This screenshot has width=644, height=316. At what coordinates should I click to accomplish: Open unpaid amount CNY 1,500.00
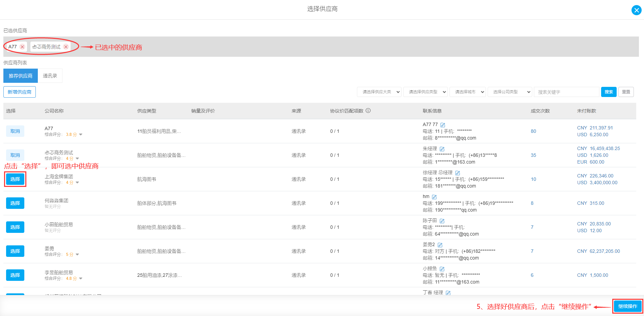coord(593,275)
